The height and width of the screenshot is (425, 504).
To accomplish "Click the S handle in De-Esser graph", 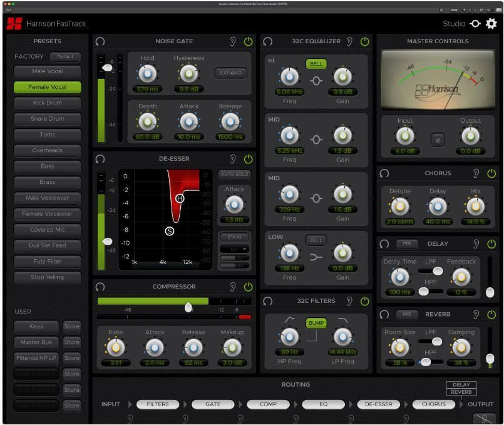I will [169, 231].
